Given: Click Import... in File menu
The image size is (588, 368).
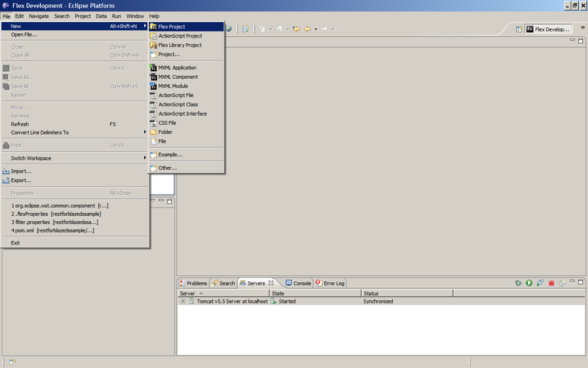Looking at the screenshot, I should tap(75, 171).
